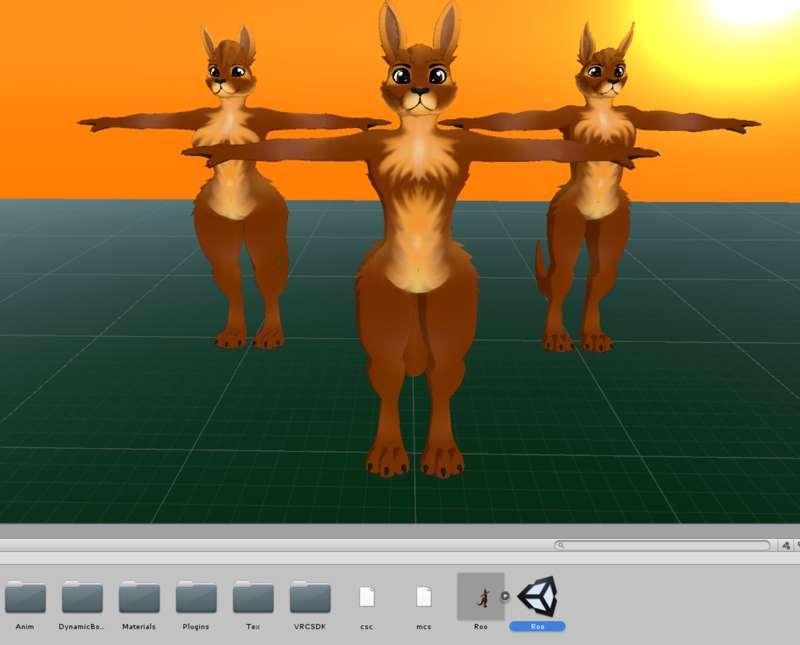Viewport: 800px width, 645px height.
Task: Select the csc file icon
Action: (x=367, y=597)
